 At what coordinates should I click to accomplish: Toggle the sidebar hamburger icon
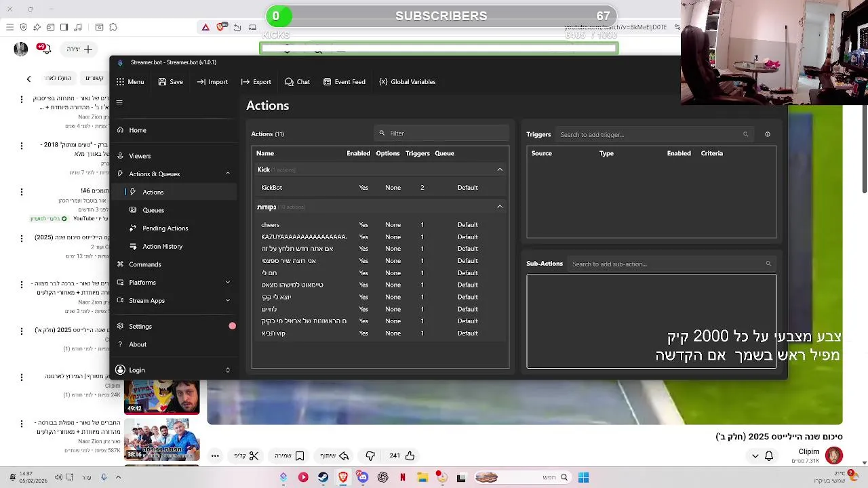coord(119,103)
